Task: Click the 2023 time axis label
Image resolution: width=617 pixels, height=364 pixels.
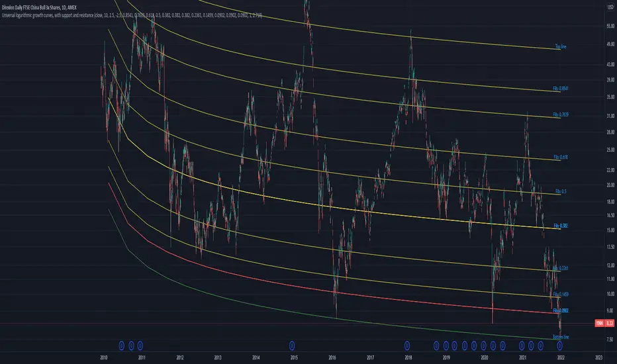Action: pos(599,357)
